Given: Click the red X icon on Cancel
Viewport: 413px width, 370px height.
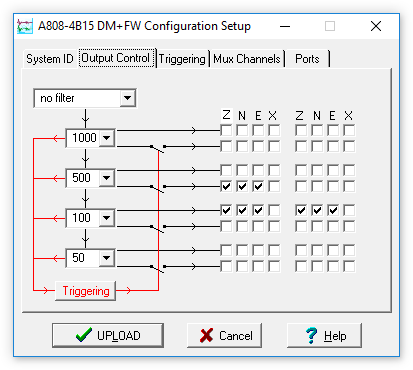Looking at the screenshot, I should (206, 335).
